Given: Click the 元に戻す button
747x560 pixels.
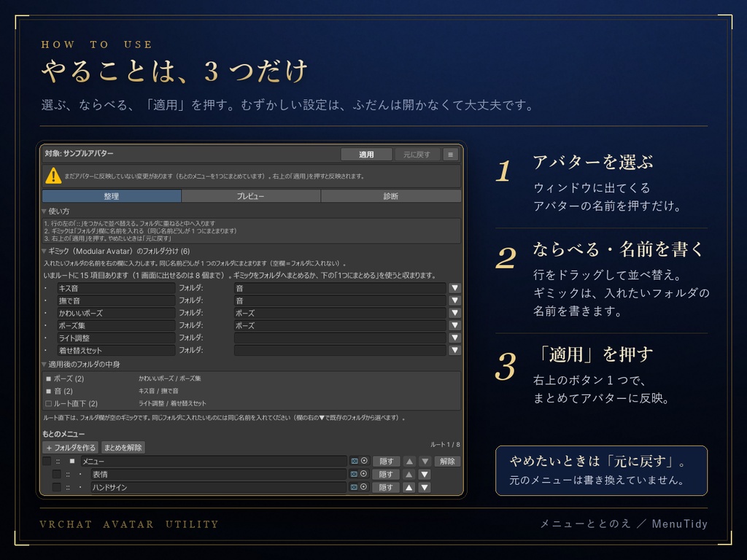Looking at the screenshot, I should click(417, 155).
